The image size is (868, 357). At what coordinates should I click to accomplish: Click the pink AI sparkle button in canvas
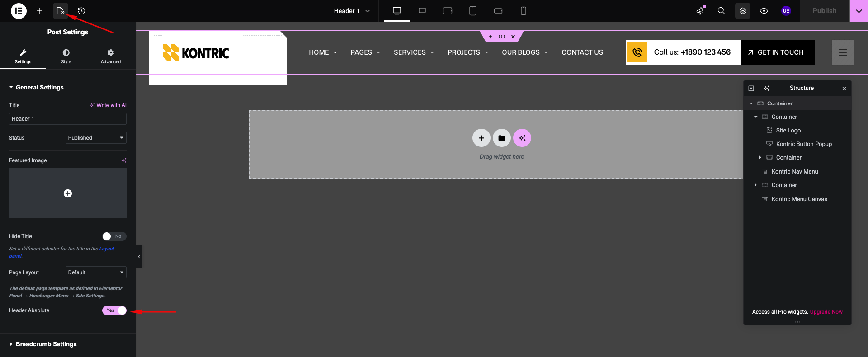(522, 138)
